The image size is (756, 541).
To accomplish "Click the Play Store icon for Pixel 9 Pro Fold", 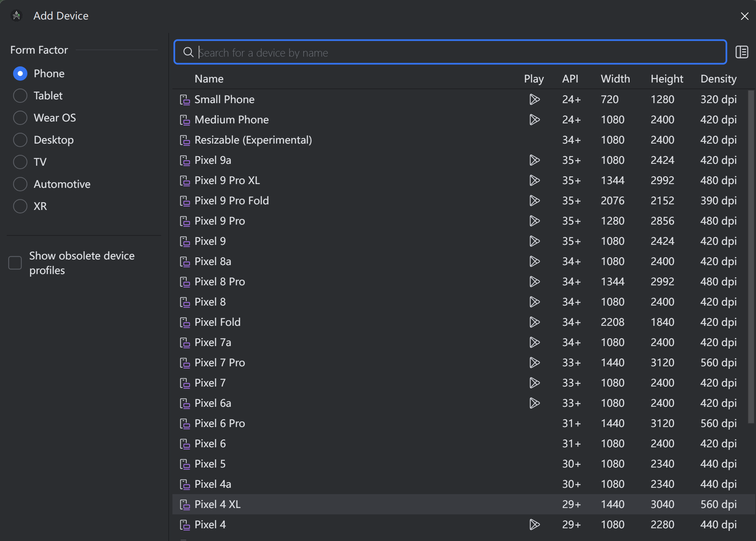I will 534,201.
